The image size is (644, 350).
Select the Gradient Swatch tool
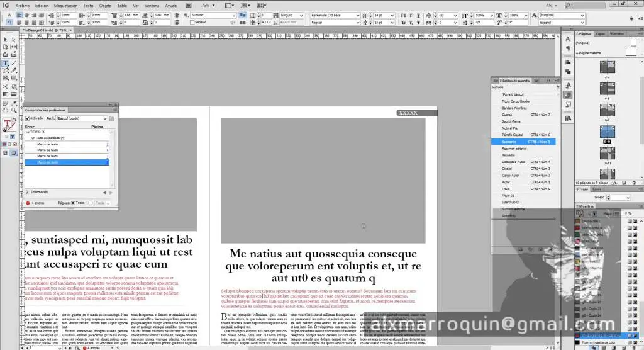point(5,94)
